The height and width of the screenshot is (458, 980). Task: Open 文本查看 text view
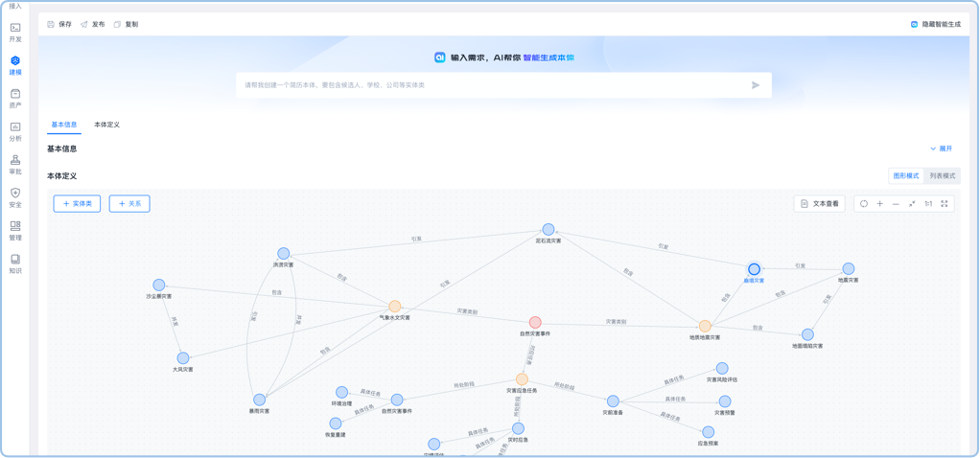click(x=820, y=204)
